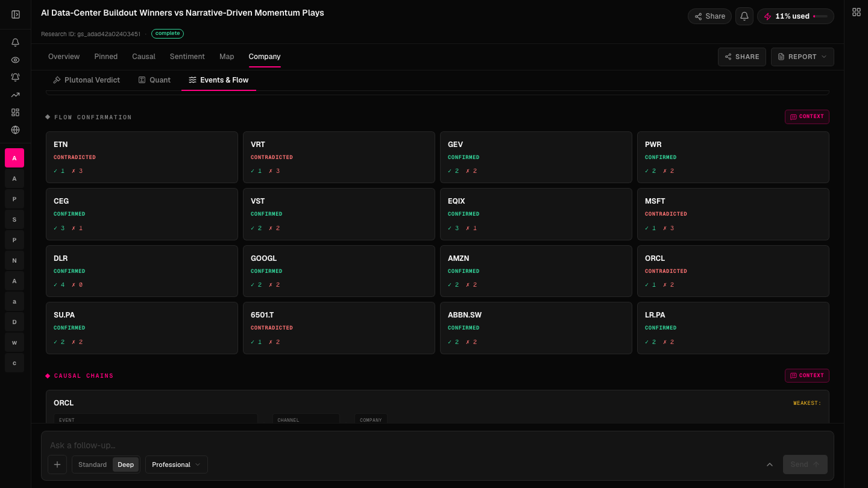Image resolution: width=868 pixels, height=488 pixels.
Task: Open the LR.PA flow card
Action: pyautogui.click(x=733, y=328)
